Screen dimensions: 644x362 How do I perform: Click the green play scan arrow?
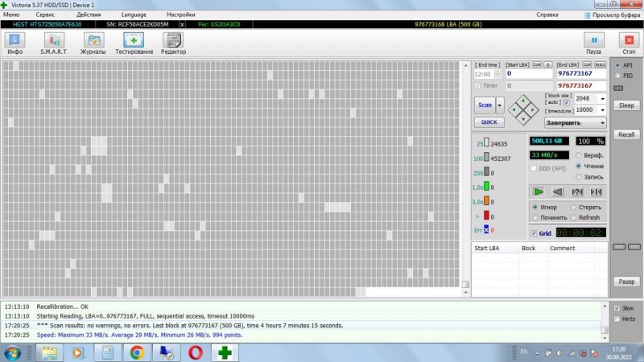(539, 191)
